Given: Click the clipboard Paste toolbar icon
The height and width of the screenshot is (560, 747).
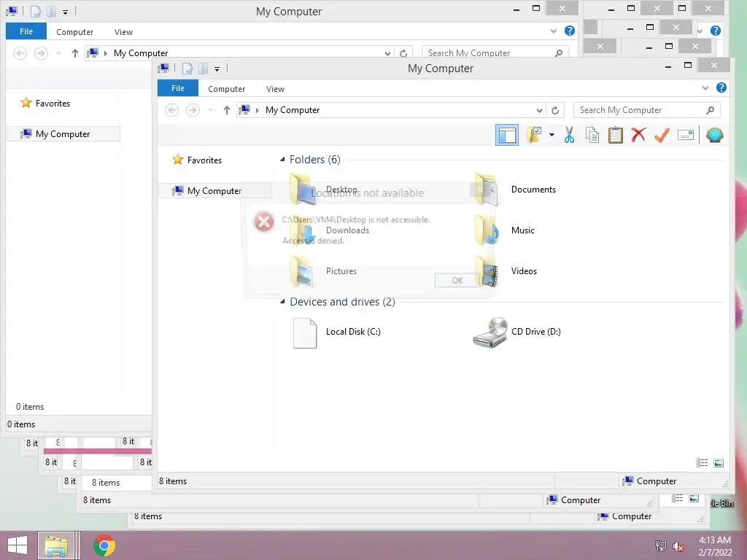Looking at the screenshot, I should 616,135.
